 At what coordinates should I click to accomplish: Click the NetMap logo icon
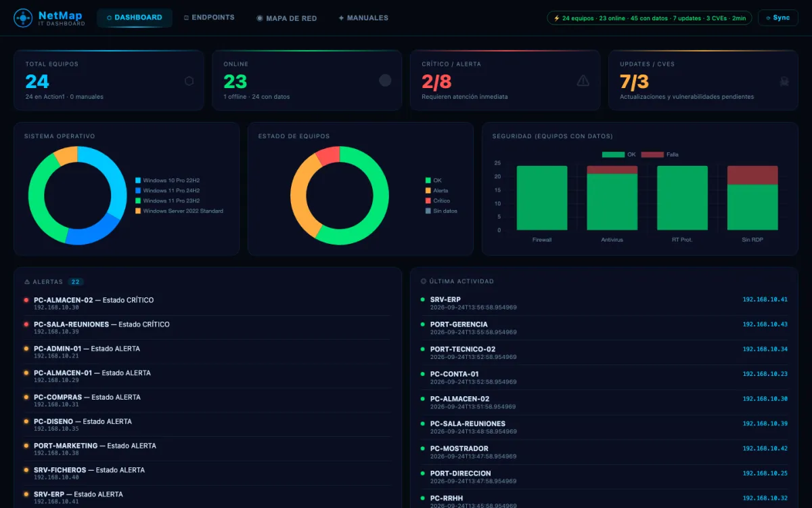point(23,18)
